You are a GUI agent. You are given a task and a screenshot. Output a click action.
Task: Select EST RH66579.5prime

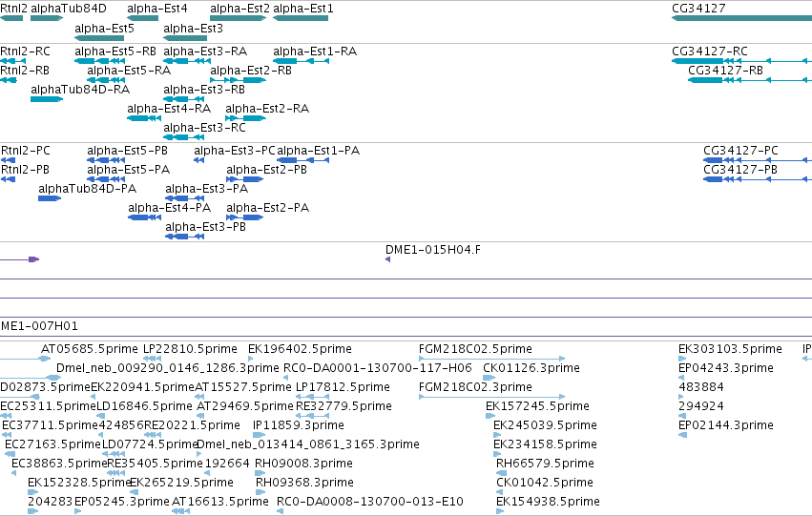tap(545, 464)
